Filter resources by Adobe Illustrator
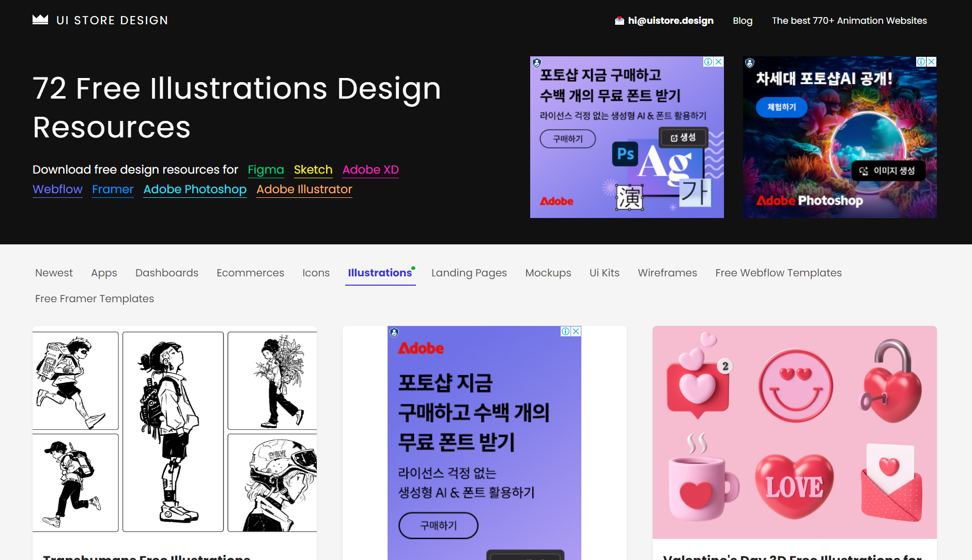 pyautogui.click(x=304, y=190)
